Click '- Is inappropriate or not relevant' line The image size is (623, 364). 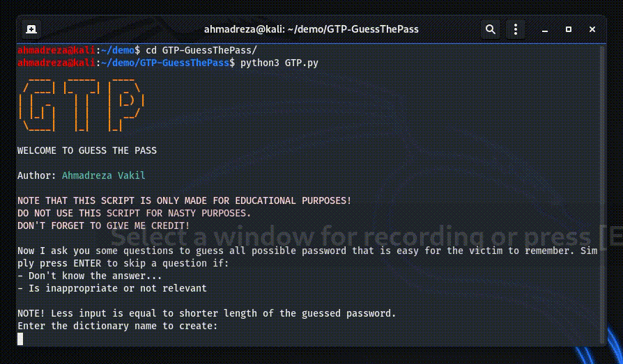[112, 289]
